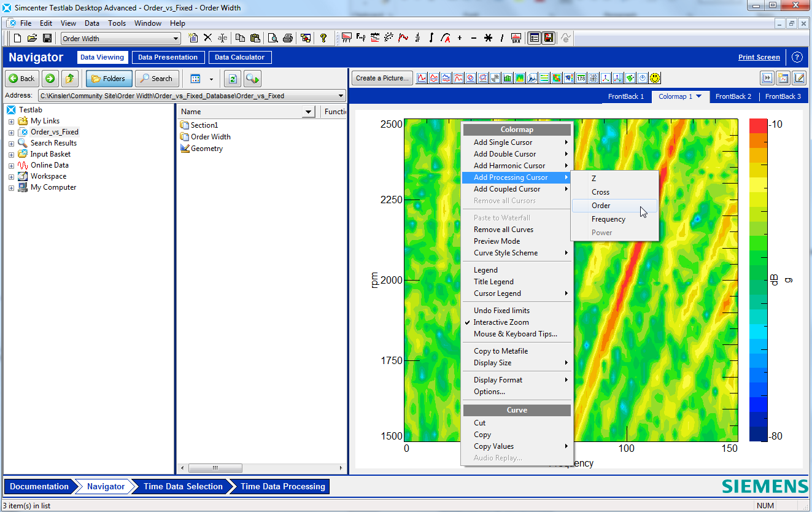
Task: Click the integral symbol icon
Action: [x=431, y=38]
